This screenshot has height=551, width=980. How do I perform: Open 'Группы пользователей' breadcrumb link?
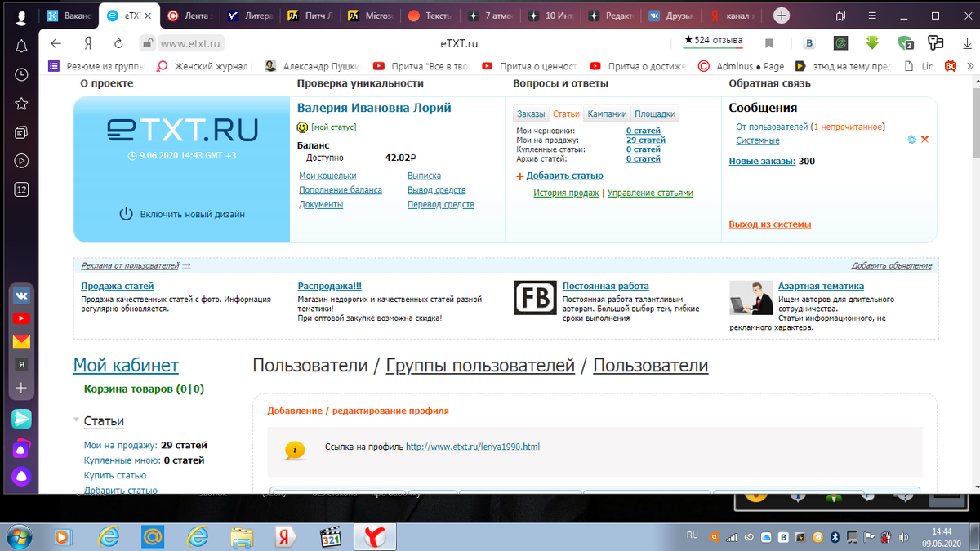(x=480, y=366)
